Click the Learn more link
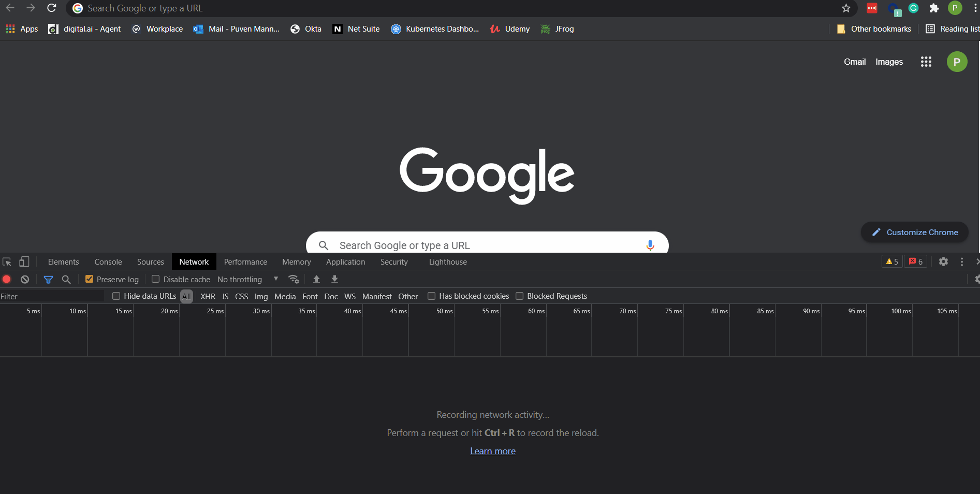The image size is (980, 494). 493,451
